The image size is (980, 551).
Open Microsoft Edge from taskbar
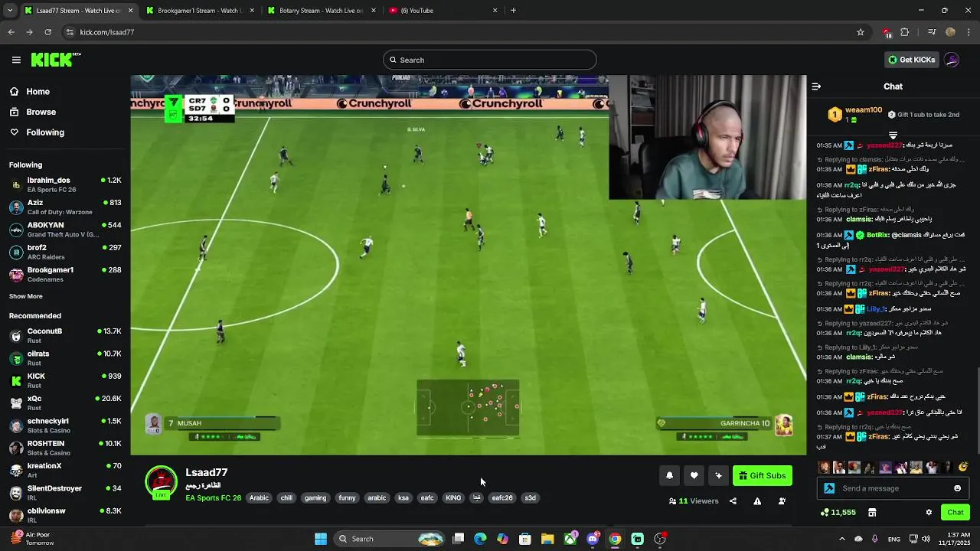[x=480, y=539]
